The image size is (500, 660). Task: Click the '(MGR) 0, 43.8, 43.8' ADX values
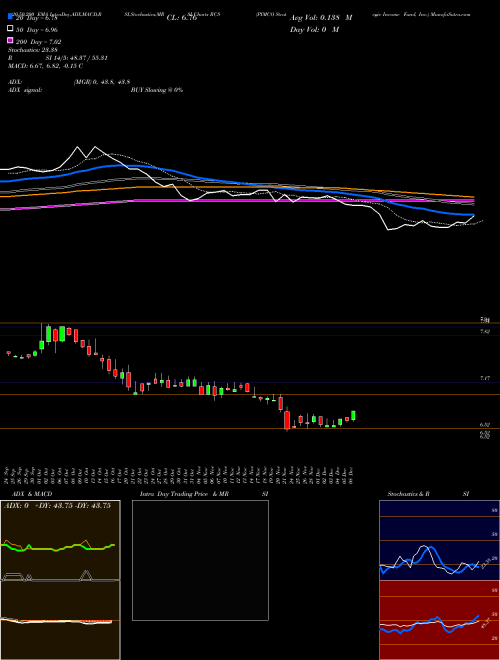[102, 82]
